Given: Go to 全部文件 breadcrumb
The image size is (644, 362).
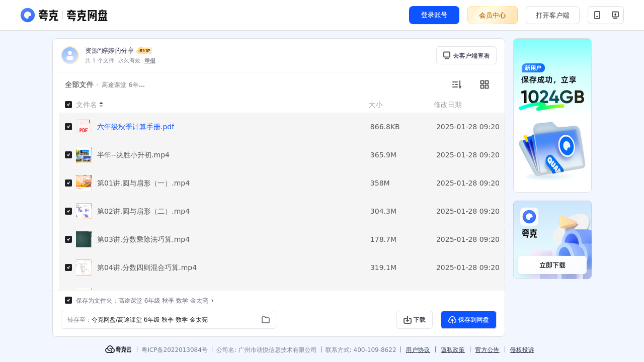Looking at the screenshot, I should point(79,84).
